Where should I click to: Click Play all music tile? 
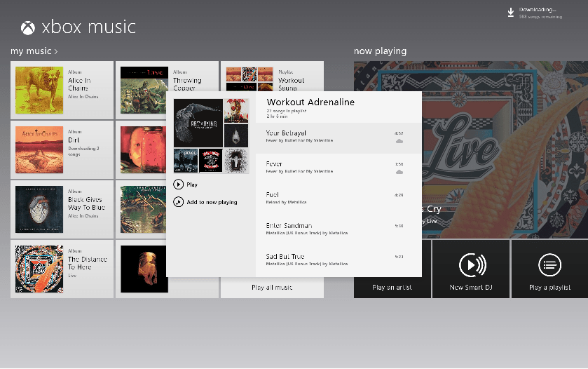click(272, 288)
